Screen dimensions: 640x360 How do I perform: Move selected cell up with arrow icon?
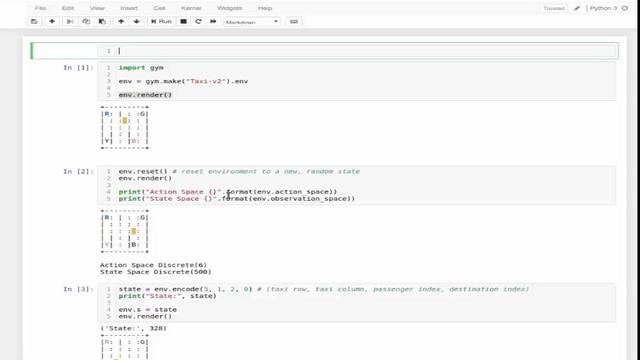pyautogui.click(x=121, y=22)
